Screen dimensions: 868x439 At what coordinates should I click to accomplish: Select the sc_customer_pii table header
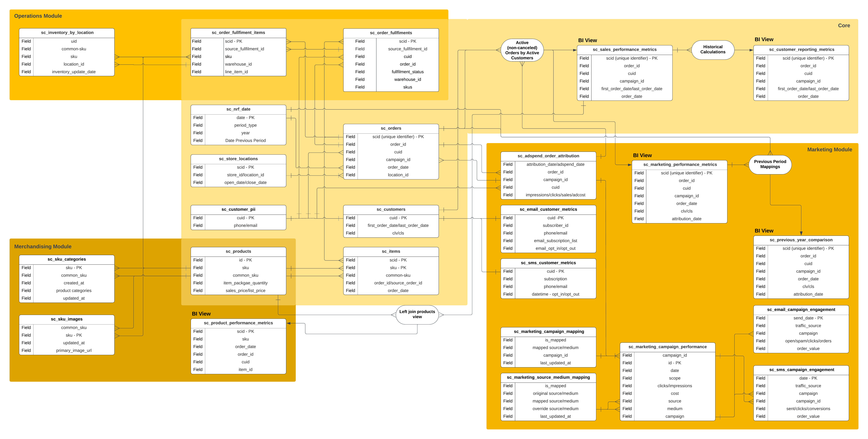(238, 209)
